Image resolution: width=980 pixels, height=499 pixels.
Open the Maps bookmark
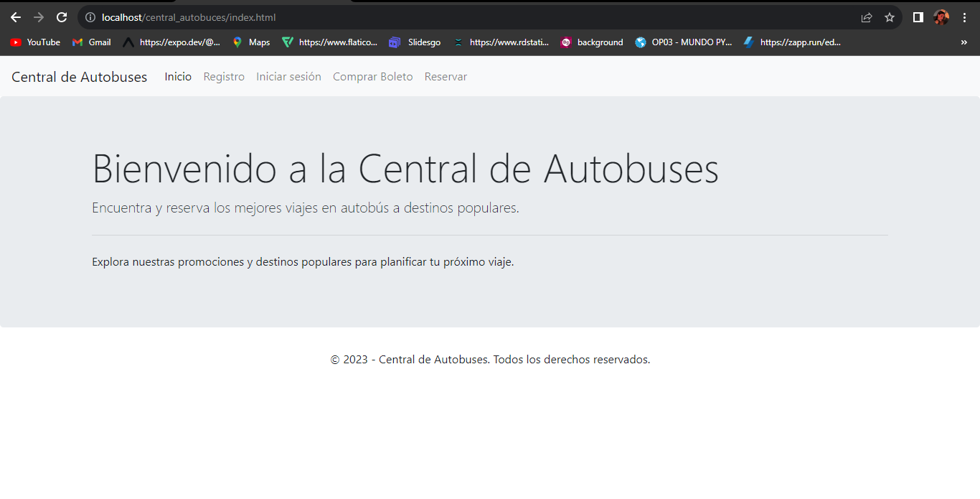251,42
